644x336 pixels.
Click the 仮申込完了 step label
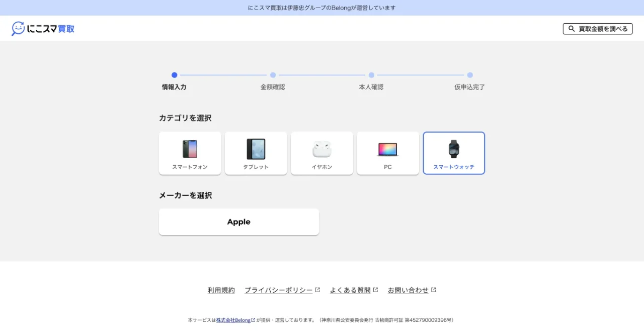(470, 87)
